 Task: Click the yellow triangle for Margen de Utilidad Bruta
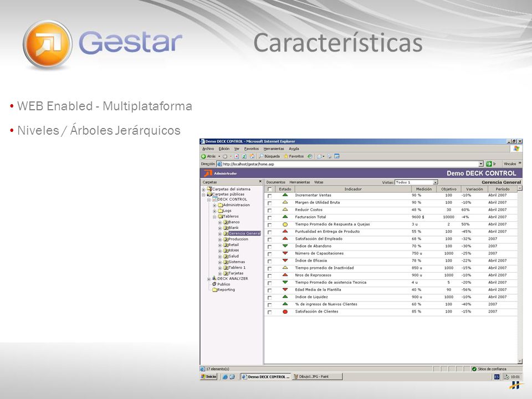[x=285, y=202]
